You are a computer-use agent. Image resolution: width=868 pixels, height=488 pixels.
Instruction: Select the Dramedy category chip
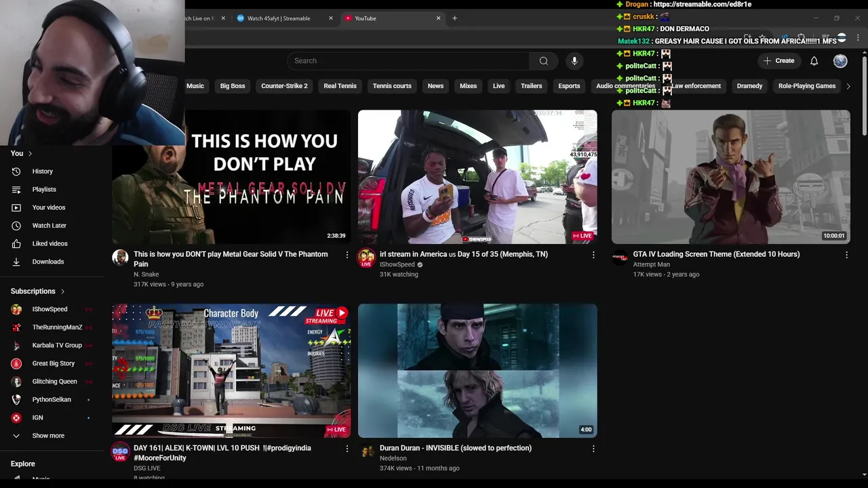coord(749,86)
